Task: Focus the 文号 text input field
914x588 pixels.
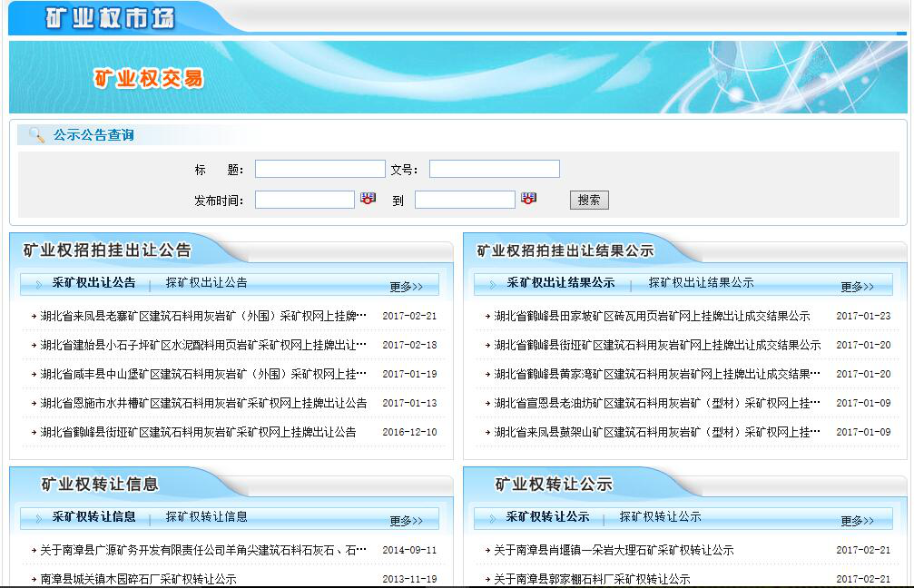Action: [494, 169]
